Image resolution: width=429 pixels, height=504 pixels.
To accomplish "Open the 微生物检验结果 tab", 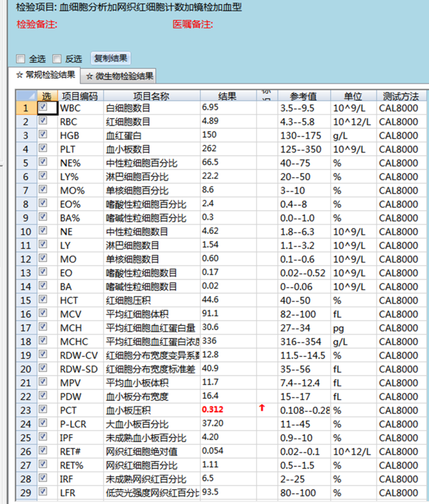I will 119,76.
